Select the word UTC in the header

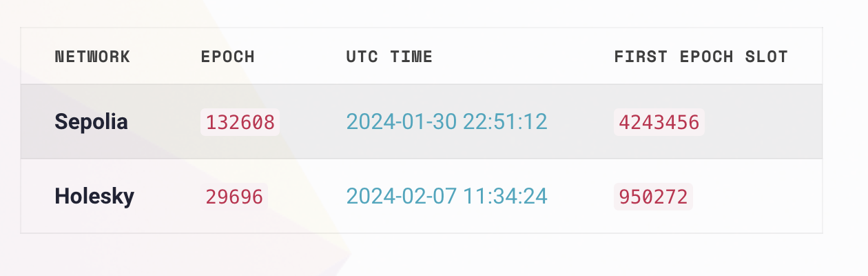(x=362, y=57)
